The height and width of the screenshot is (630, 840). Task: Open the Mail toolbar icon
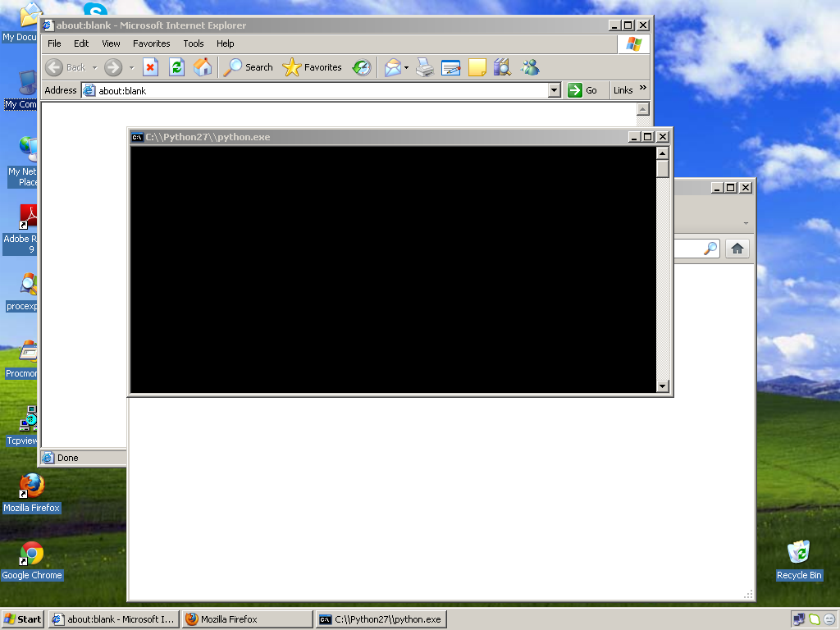[x=393, y=67]
